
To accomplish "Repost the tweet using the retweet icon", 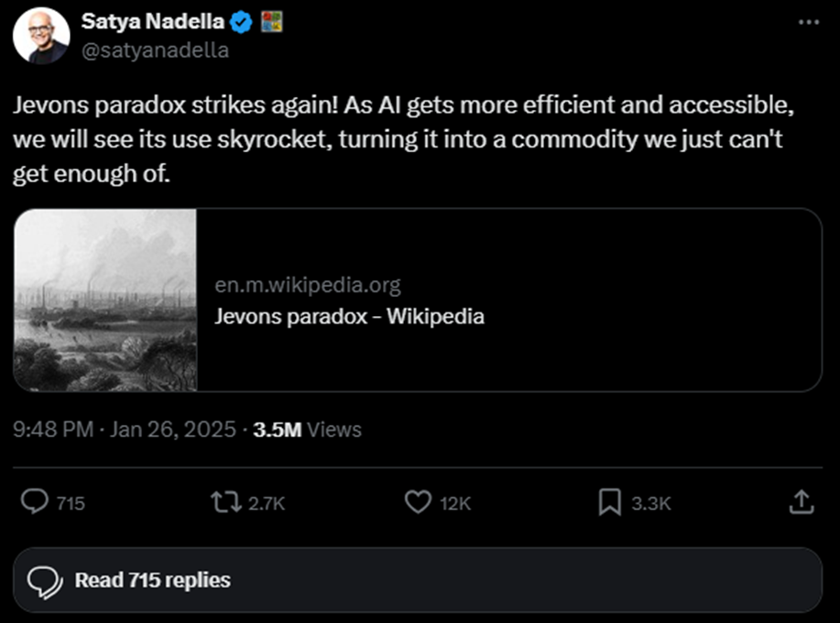I will pos(225,501).
